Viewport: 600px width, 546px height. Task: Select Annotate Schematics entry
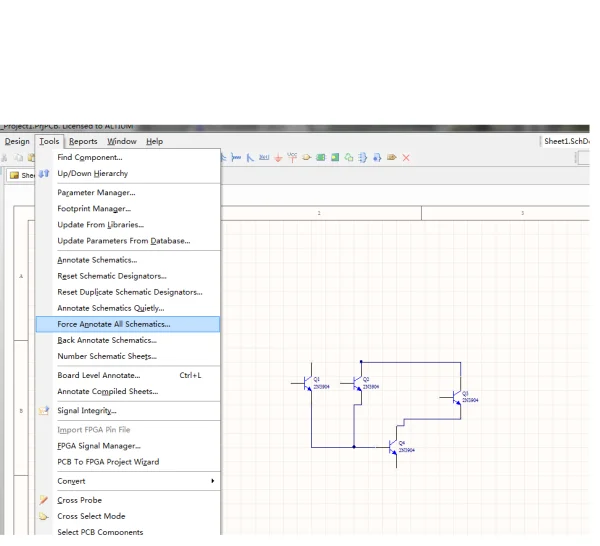tap(128, 260)
